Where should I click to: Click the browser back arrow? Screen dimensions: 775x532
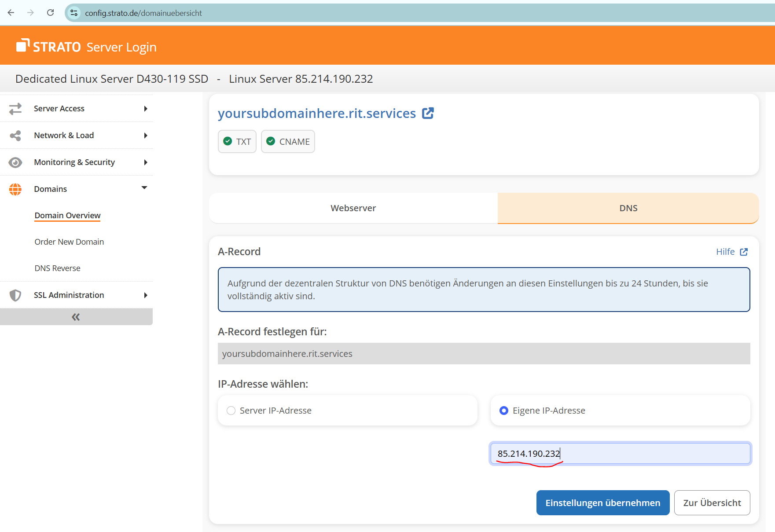pyautogui.click(x=11, y=13)
